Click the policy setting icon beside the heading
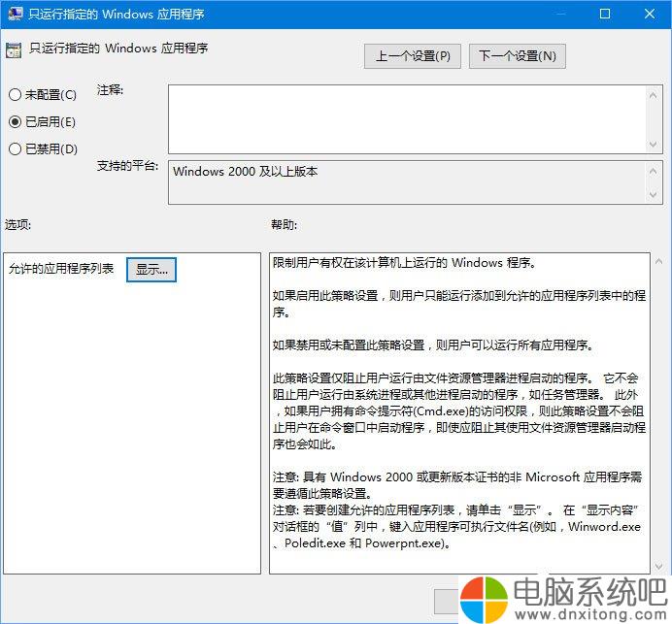672x624 pixels. point(14,50)
